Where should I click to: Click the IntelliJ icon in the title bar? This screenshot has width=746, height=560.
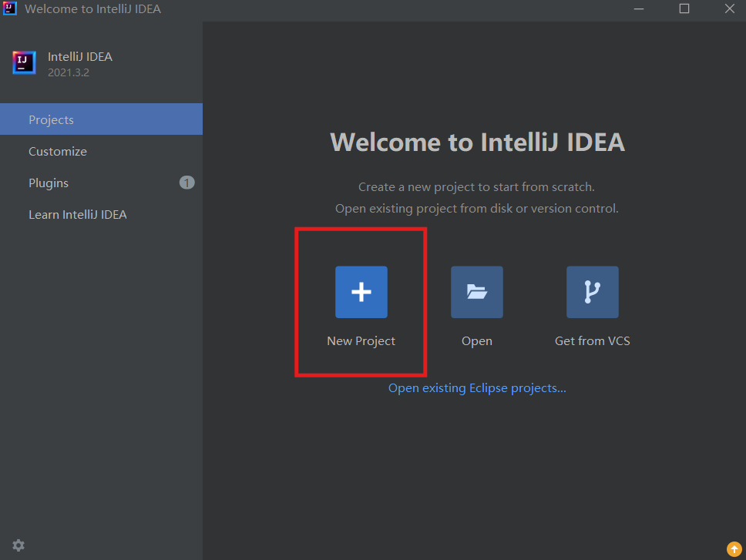pyautogui.click(x=9, y=8)
